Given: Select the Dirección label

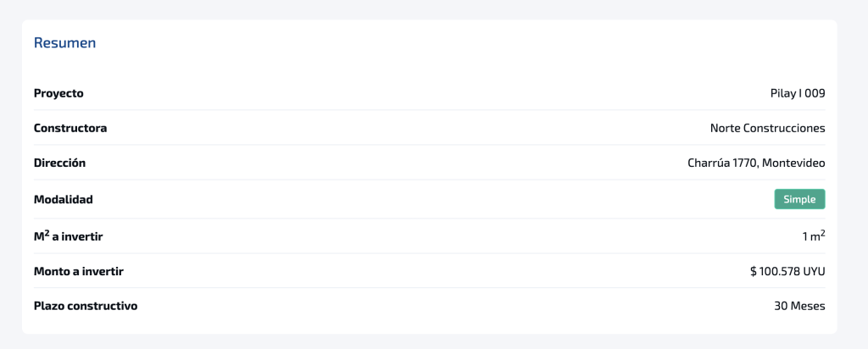Looking at the screenshot, I should tap(60, 163).
